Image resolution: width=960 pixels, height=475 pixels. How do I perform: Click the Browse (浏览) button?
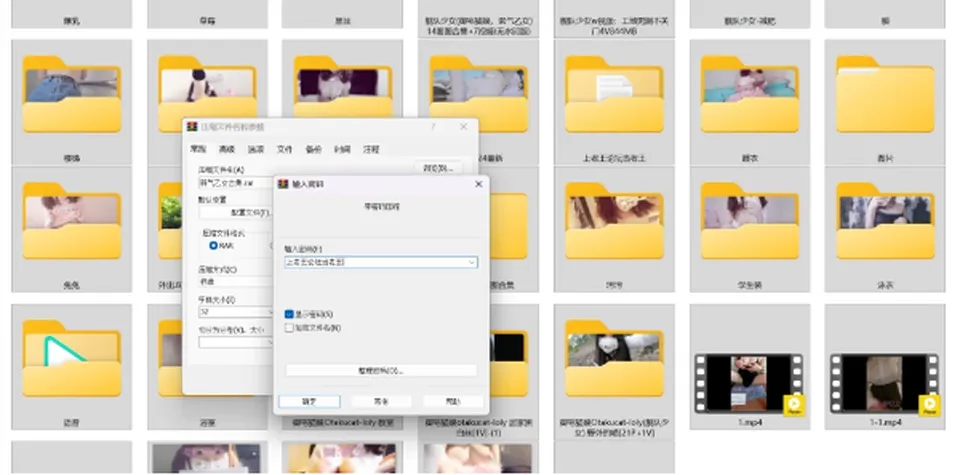pos(438,168)
